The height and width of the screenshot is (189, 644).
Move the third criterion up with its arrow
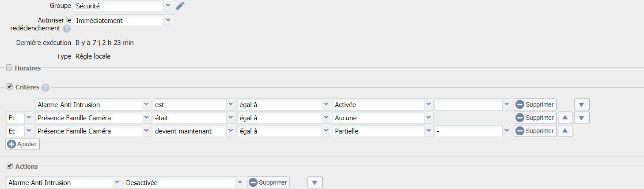point(565,131)
